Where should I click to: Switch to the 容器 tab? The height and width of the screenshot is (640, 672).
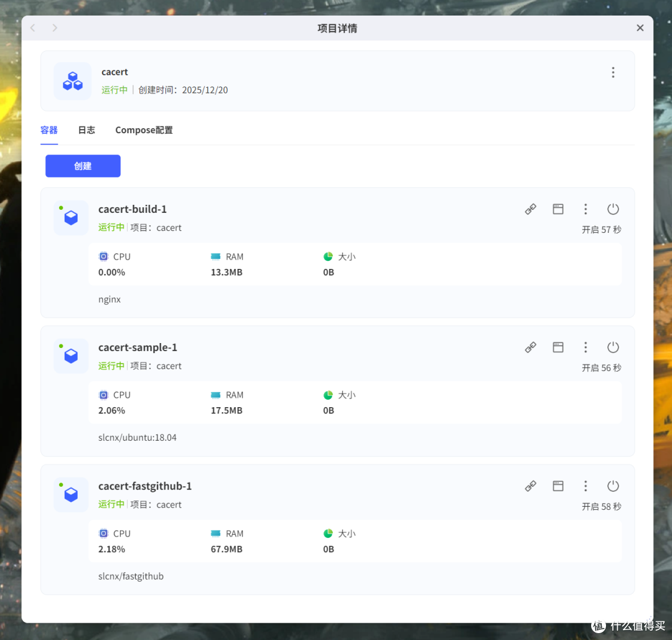point(49,130)
